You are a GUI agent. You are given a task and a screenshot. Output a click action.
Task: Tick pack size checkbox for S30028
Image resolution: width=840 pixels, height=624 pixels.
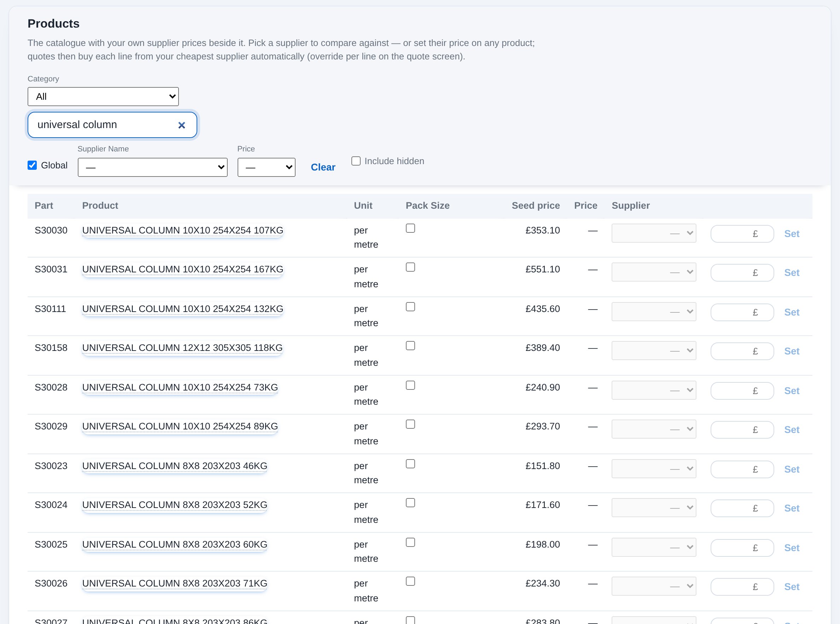coord(410,385)
